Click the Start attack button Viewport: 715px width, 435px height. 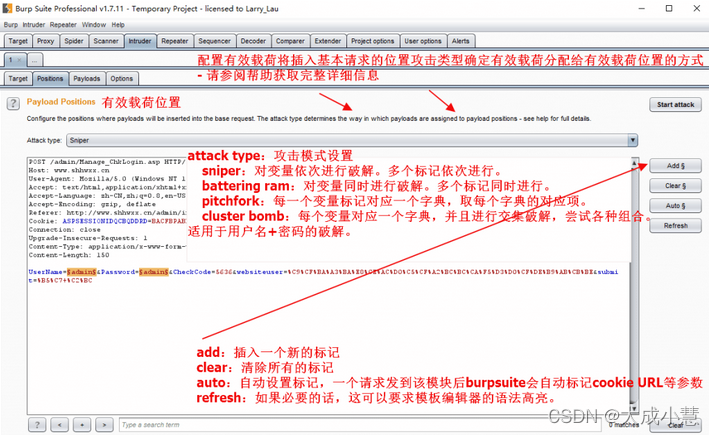[x=675, y=104]
